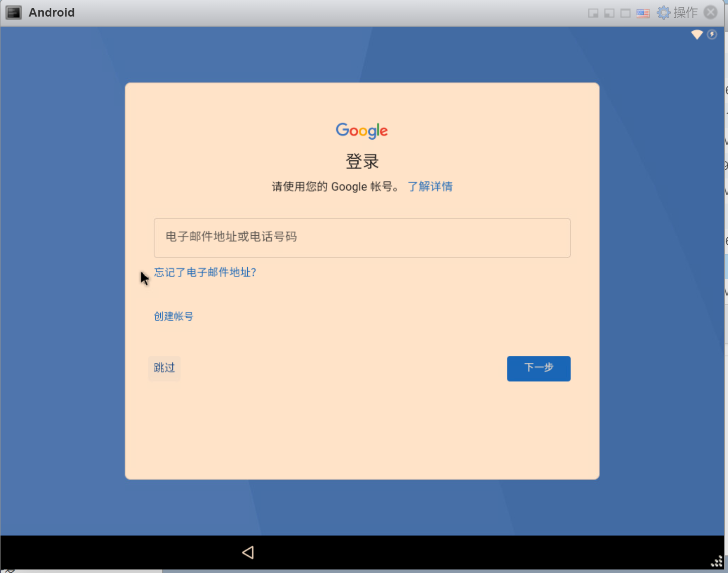Viewport: 728px width, 573px height.
Task: Click the US flag keyboard layout icon
Action: pos(643,13)
